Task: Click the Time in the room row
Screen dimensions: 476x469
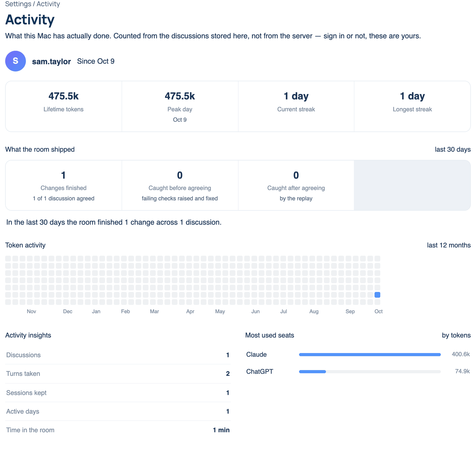Action: [x=118, y=430]
